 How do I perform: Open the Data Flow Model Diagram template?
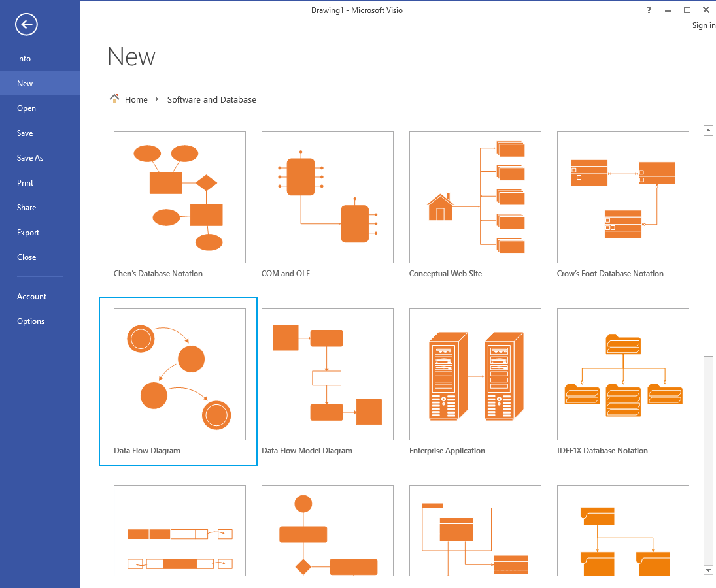[x=328, y=374]
